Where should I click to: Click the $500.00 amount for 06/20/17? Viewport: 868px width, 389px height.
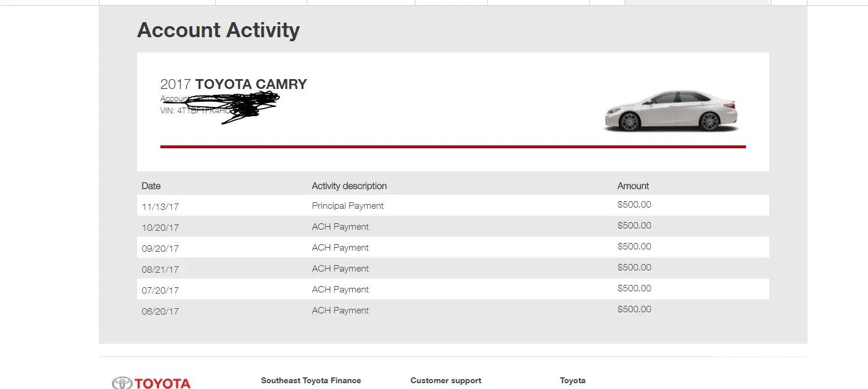point(634,309)
